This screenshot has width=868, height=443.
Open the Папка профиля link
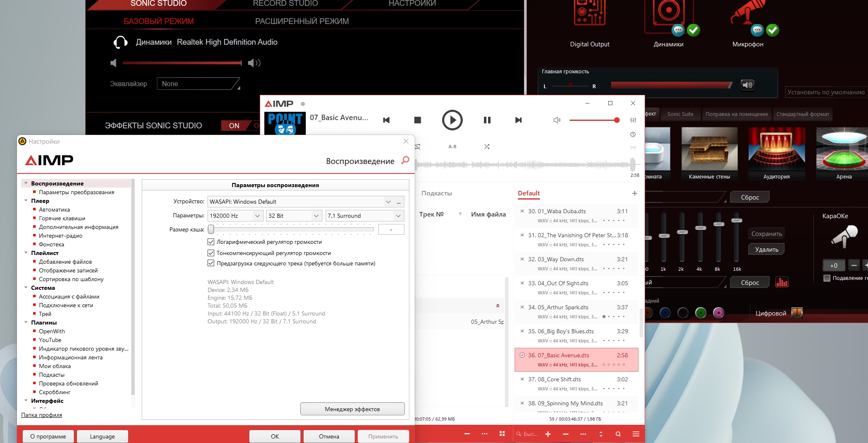(41, 415)
